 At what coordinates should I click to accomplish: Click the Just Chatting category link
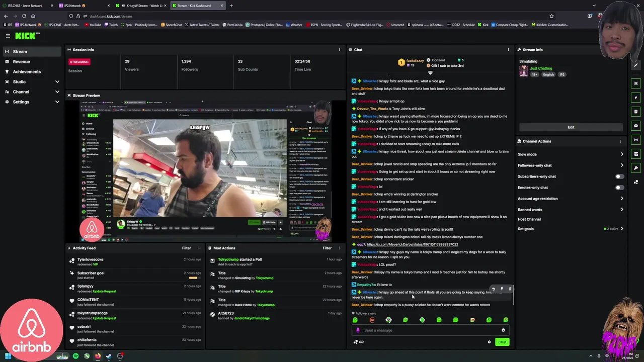click(x=541, y=68)
